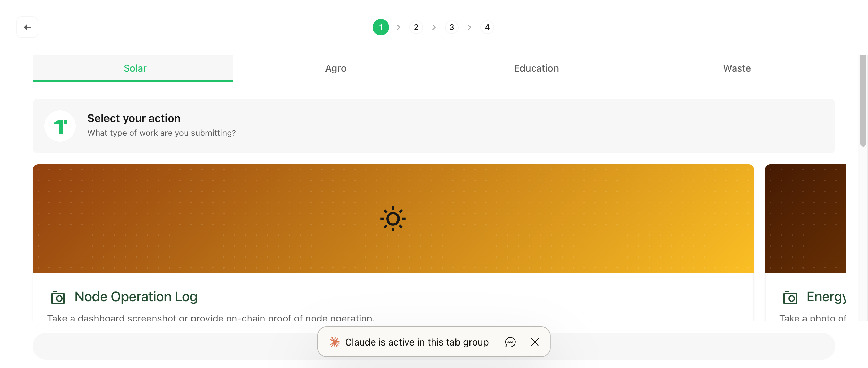Click the back arrow button

pos(27,27)
